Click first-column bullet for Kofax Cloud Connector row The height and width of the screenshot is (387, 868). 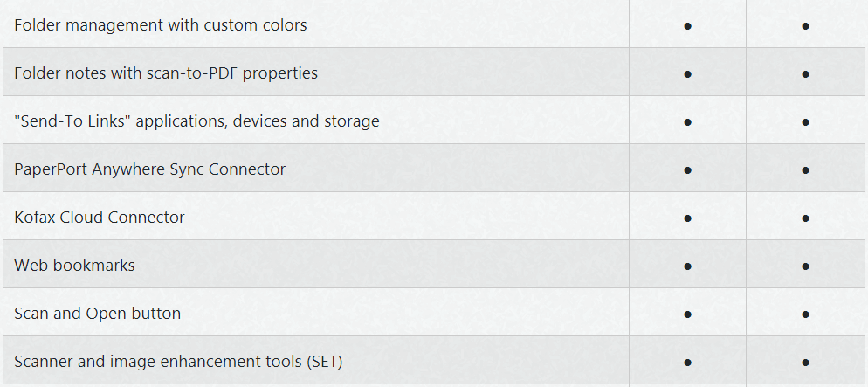pos(687,218)
